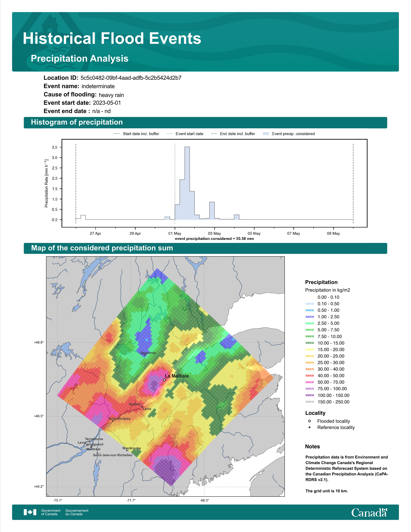This screenshot has width=411, height=532.
Task: Click the 100.00 - 150.00 precipitation swatch
Action: tap(309, 396)
